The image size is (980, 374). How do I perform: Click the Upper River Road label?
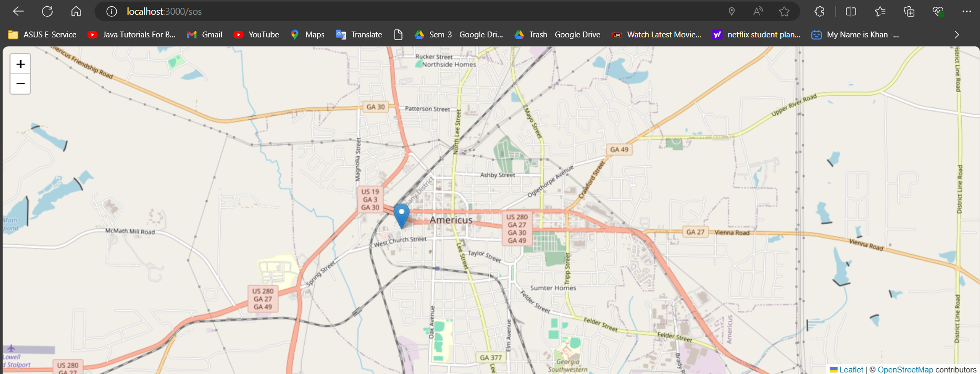(x=794, y=105)
